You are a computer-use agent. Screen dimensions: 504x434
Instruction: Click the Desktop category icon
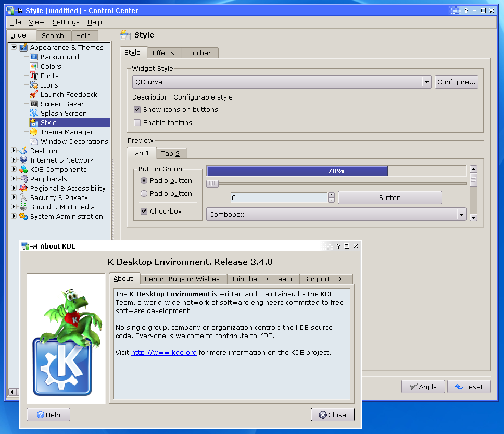click(23, 151)
